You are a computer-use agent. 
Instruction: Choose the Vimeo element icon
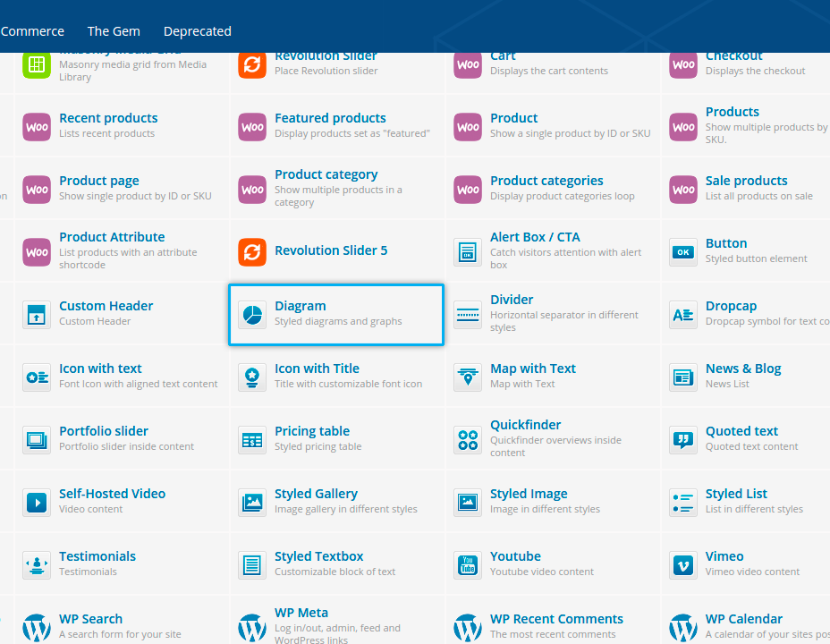[683, 565]
